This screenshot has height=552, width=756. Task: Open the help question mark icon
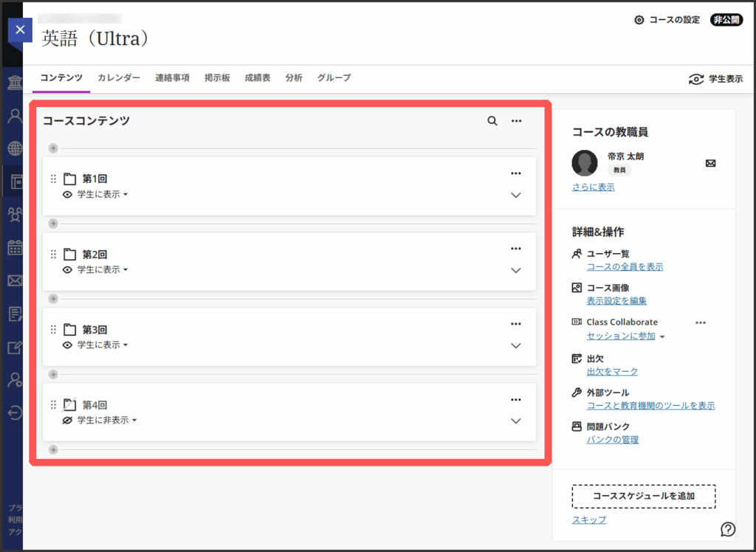coord(728,528)
